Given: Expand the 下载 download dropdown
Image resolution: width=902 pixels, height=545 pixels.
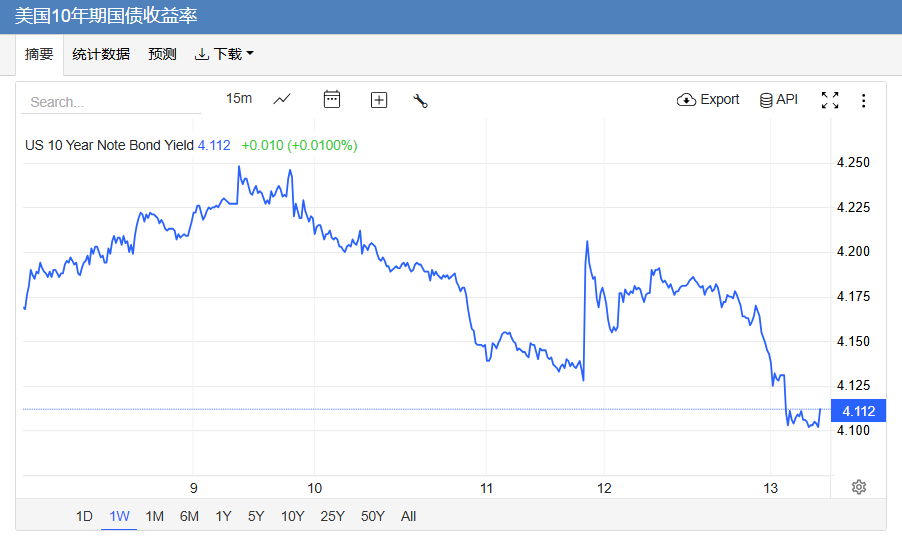Looking at the screenshot, I should tap(224, 54).
